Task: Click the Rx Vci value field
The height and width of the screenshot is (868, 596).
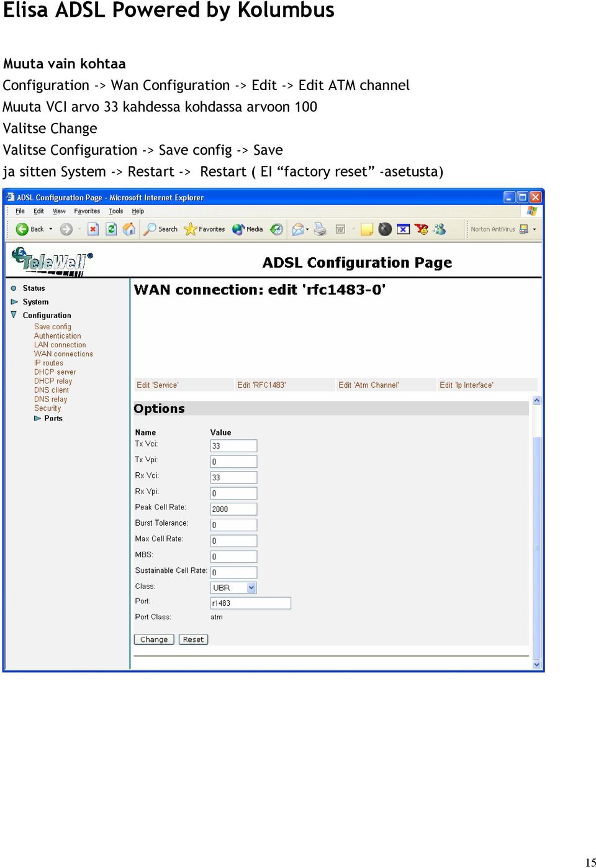Action: (x=233, y=477)
